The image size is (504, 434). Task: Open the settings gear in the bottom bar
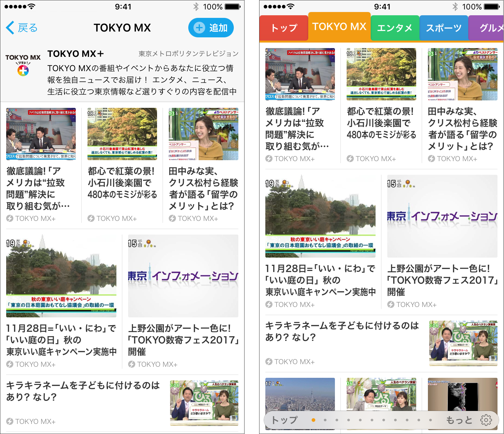486,420
